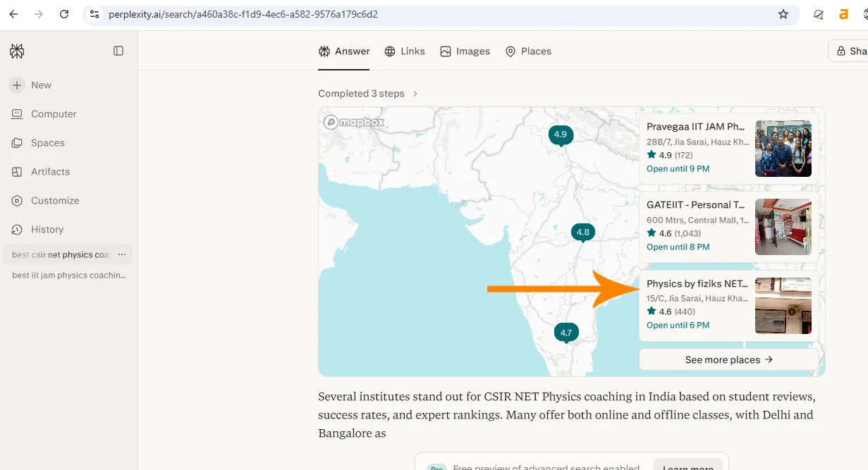Screen dimensions: 868x470
Task: View Physics by fiziks photo thumbnail
Action: (783, 305)
